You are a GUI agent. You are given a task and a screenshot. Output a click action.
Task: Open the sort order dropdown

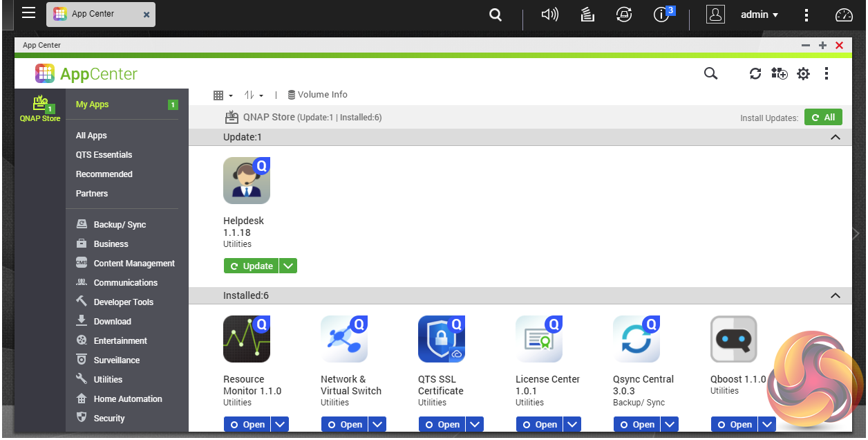254,95
